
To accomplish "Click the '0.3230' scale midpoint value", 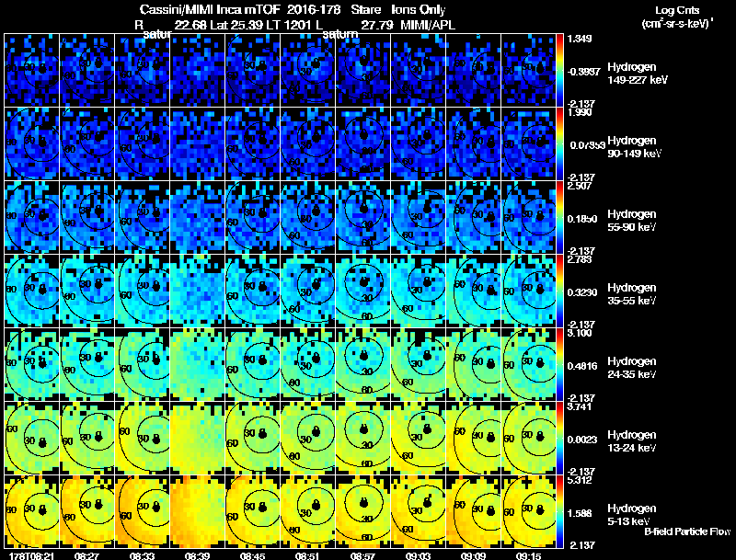I will (x=582, y=292).
